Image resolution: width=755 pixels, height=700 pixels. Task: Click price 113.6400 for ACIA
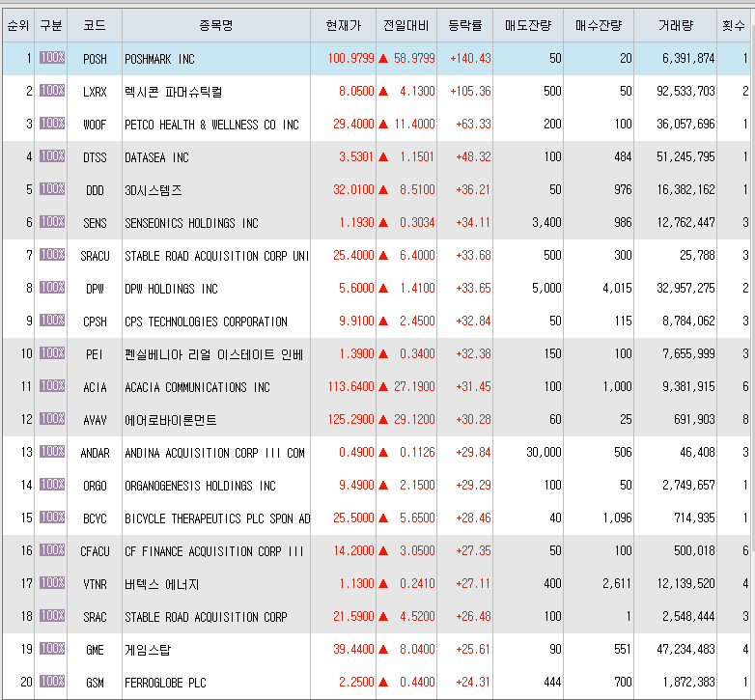(x=351, y=386)
